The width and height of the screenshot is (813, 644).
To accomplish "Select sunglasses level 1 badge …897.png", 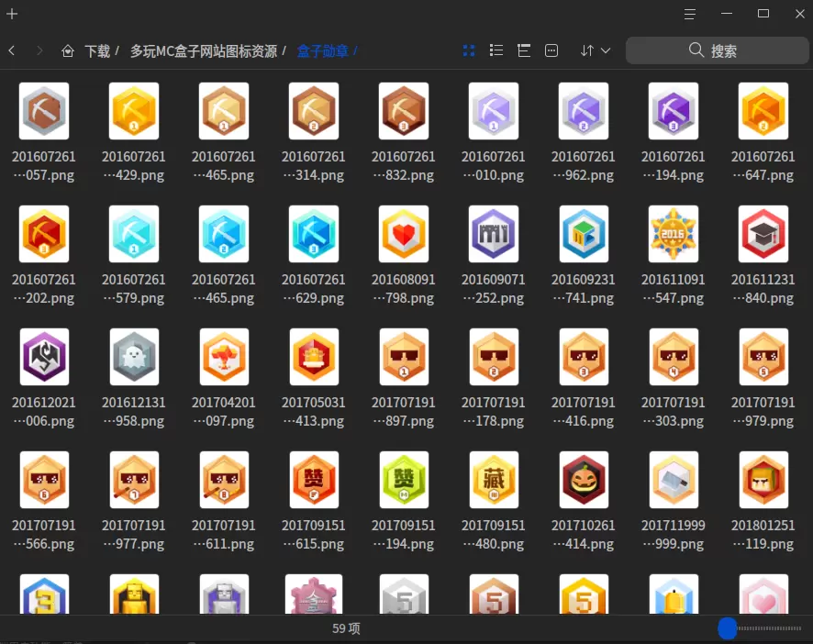I will [404, 357].
